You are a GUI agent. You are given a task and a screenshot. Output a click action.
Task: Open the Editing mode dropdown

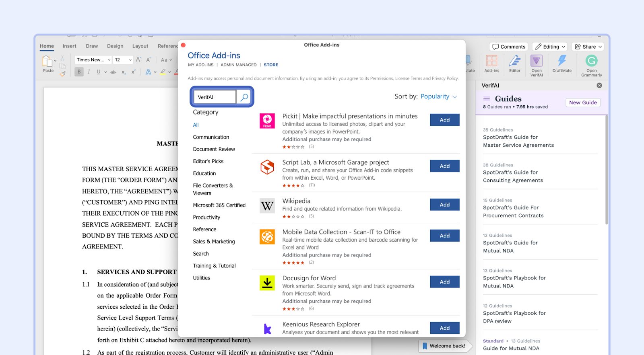(550, 47)
